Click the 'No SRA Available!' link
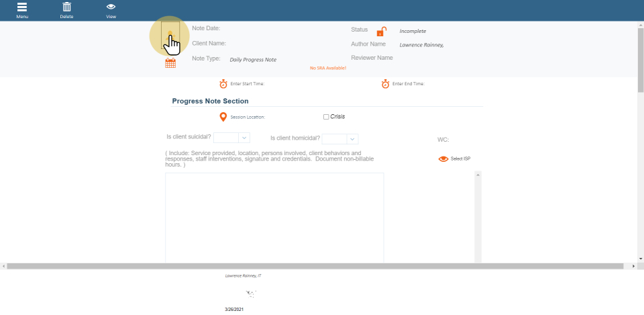The height and width of the screenshot is (315, 644). click(x=327, y=68)
